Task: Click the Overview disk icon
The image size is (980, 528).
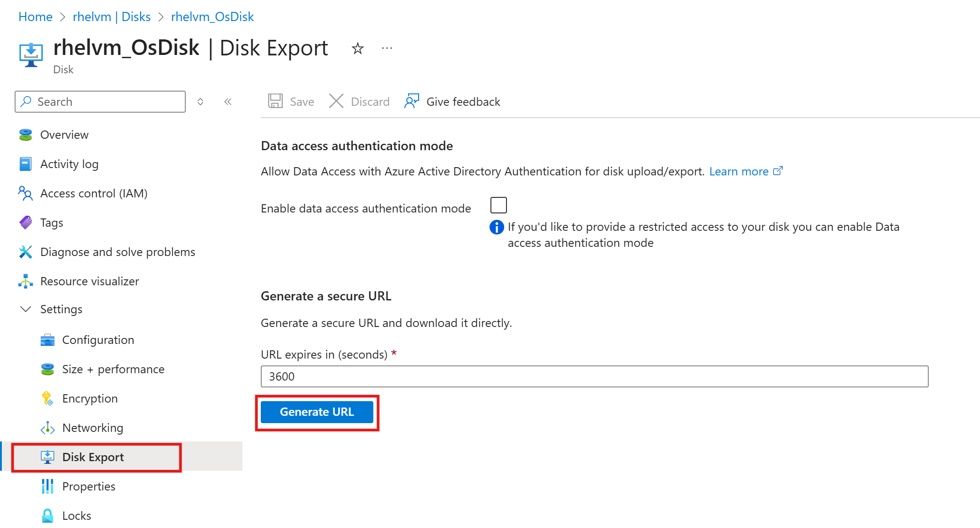Action: (26, 135)
